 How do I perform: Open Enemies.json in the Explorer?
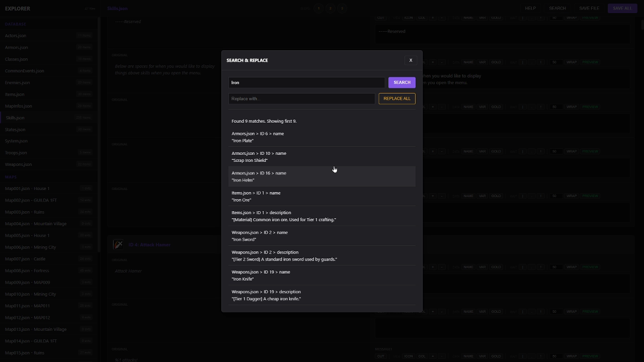[x=48, y=82]
